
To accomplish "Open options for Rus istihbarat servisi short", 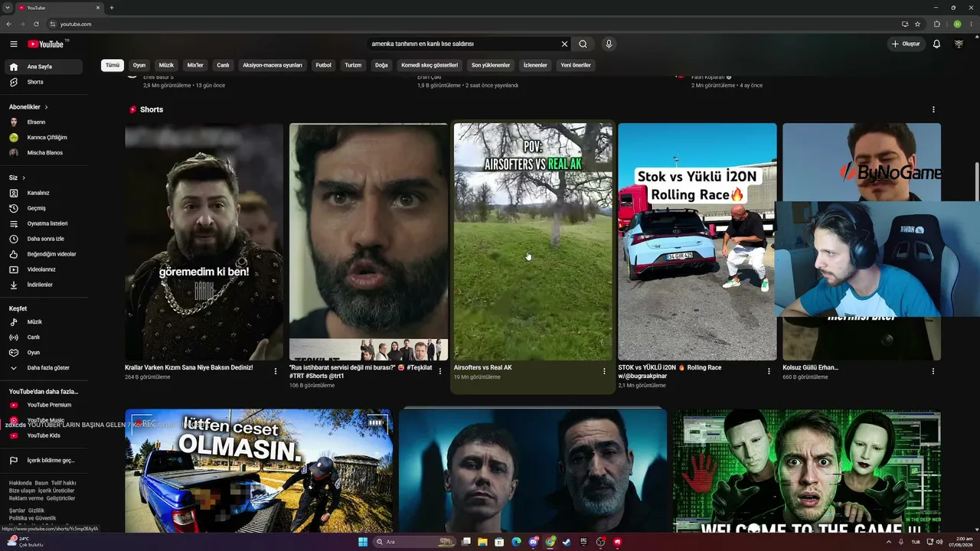I will [439, 371].
